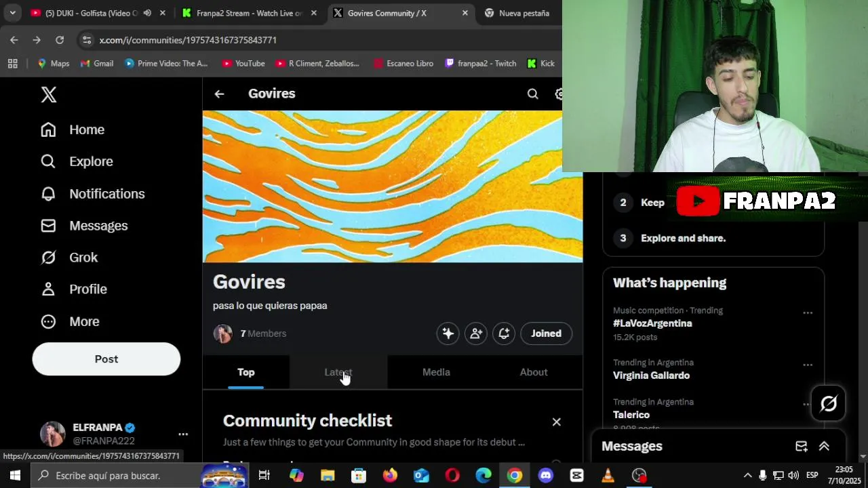Screen dimensions: 868x488
Task: Open Grok in the sidebar
Action: point(68,258)
